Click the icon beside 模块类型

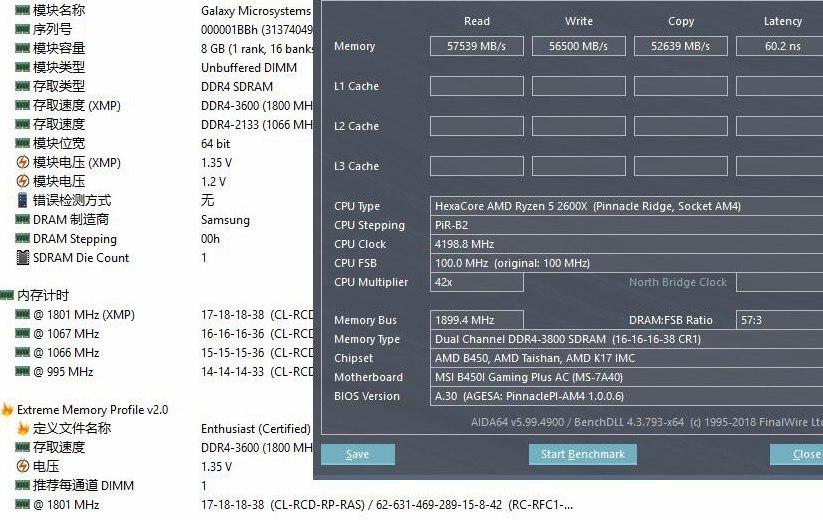[x=22, y=67]
